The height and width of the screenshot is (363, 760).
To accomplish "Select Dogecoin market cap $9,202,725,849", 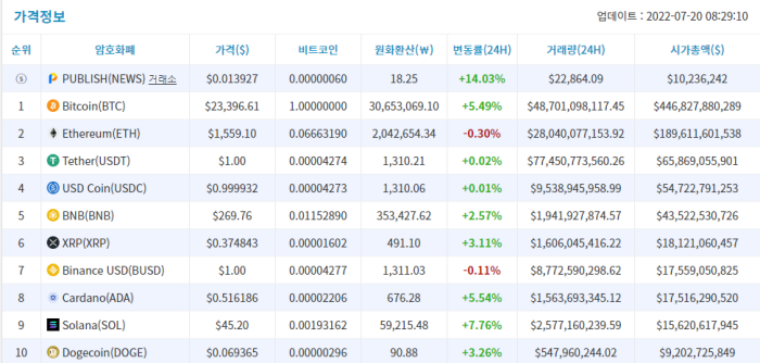I will [x=697, y=353].
